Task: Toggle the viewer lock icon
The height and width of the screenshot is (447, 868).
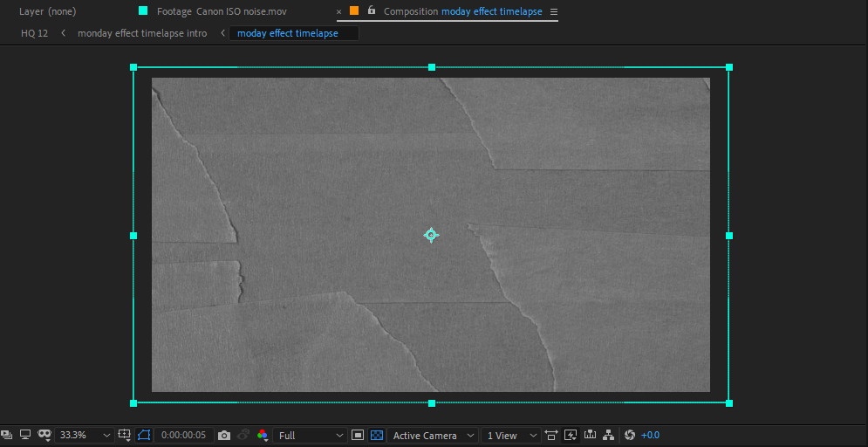Action: coord(372,10)
